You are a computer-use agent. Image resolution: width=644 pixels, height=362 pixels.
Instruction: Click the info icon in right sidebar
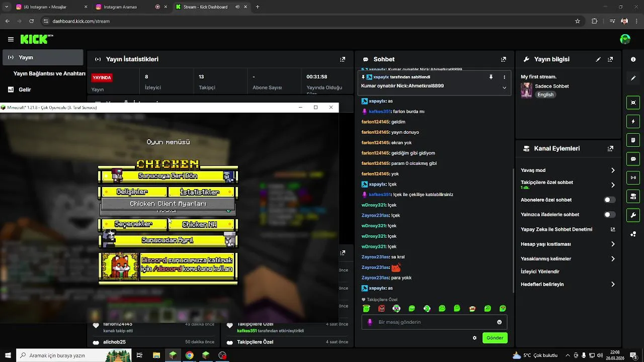point(633,59)
